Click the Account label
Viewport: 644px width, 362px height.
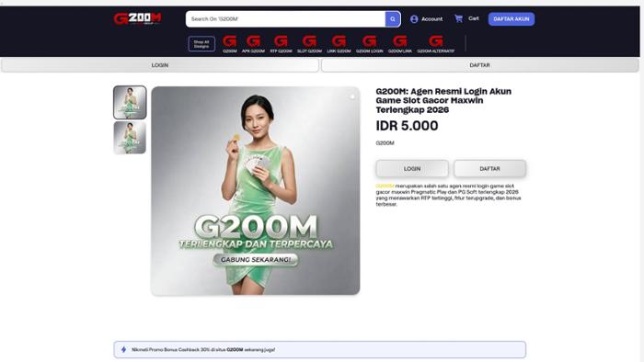[x=432, y=19]
